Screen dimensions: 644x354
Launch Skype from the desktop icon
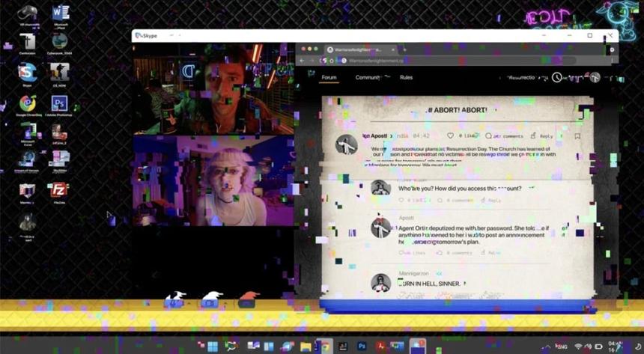click(28, 72)
